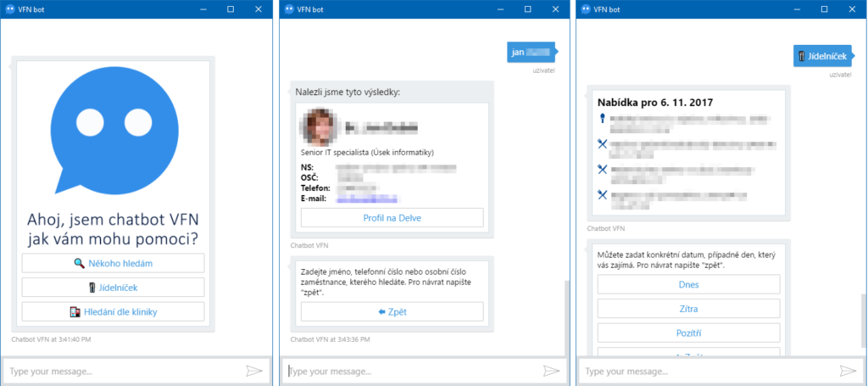Image resolution: width=868 pixels, height=386 pixels.
Task: Click the middle window vertical scrollbar
Action: pyautogui.click(x=565, y=316)
